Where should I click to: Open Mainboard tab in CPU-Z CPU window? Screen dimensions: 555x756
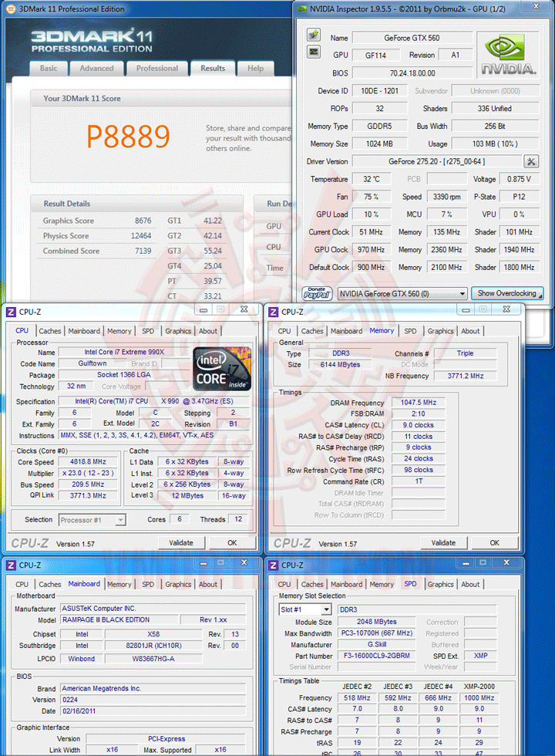(84, 331)
